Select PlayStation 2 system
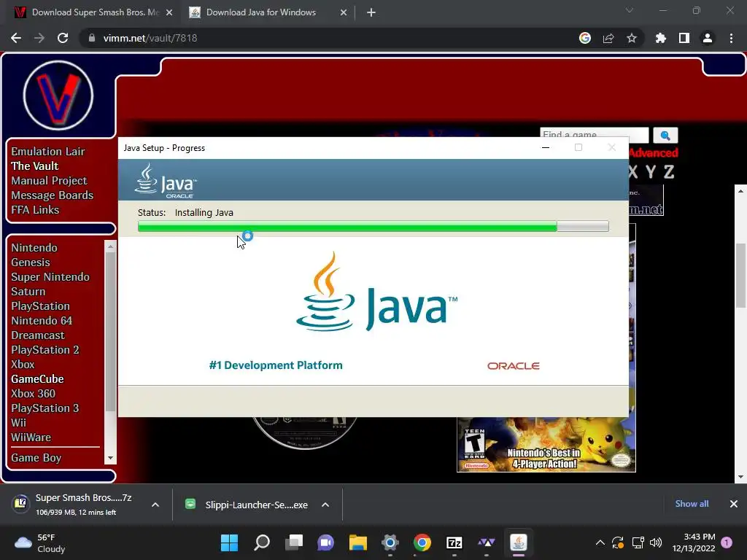 (45, 350)
